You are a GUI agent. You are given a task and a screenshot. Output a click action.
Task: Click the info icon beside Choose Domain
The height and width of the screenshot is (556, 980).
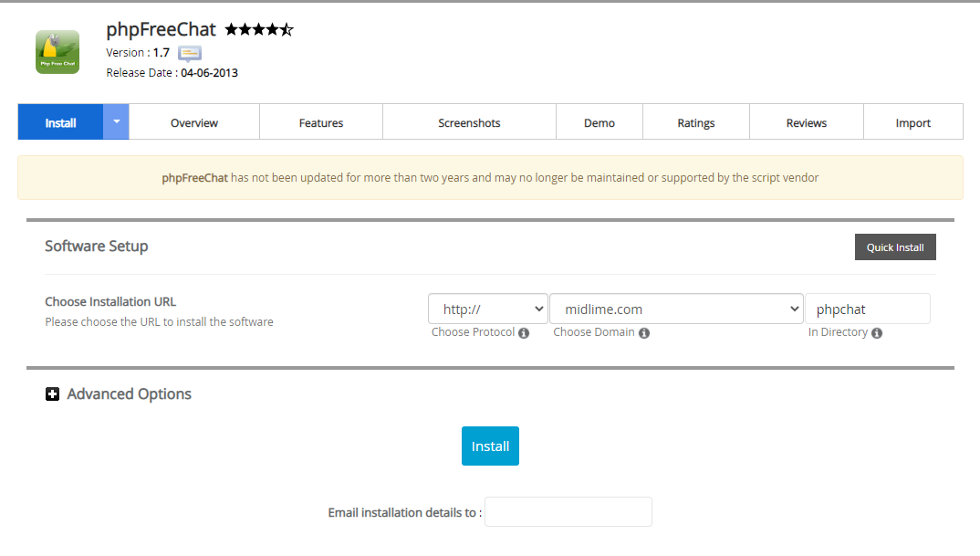(x=644, y=332)
